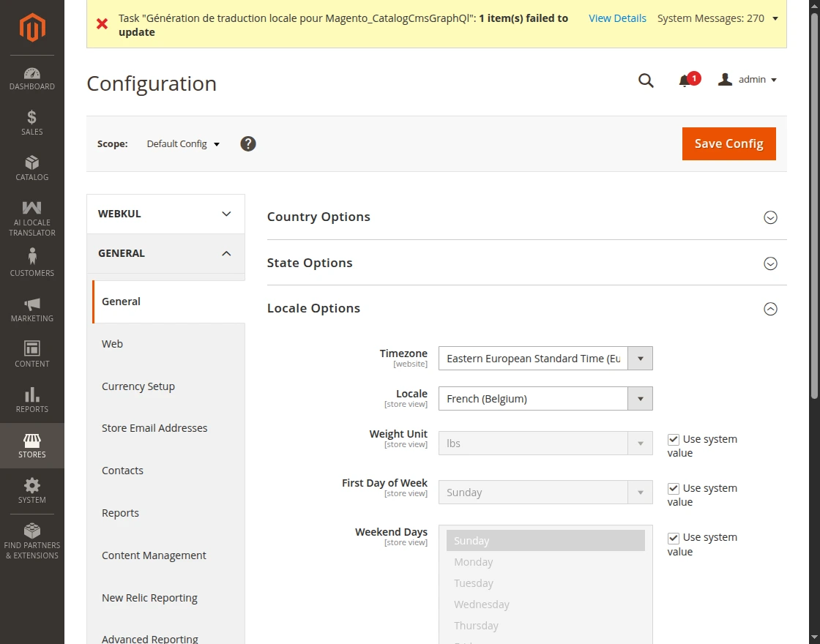Viewport: 820px width, 644px height.
Task: Open the Locale dropdown
Action: pyautogui.click(x=545, y=399)
